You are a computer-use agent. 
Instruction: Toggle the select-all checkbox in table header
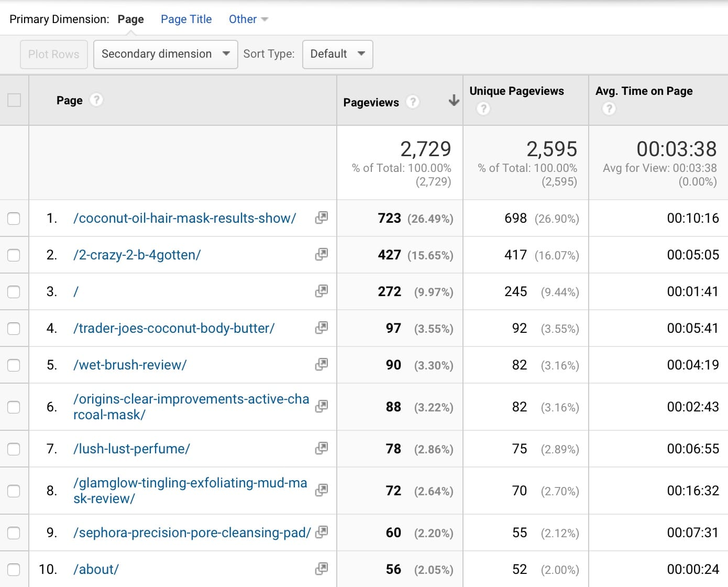(14, 100)
